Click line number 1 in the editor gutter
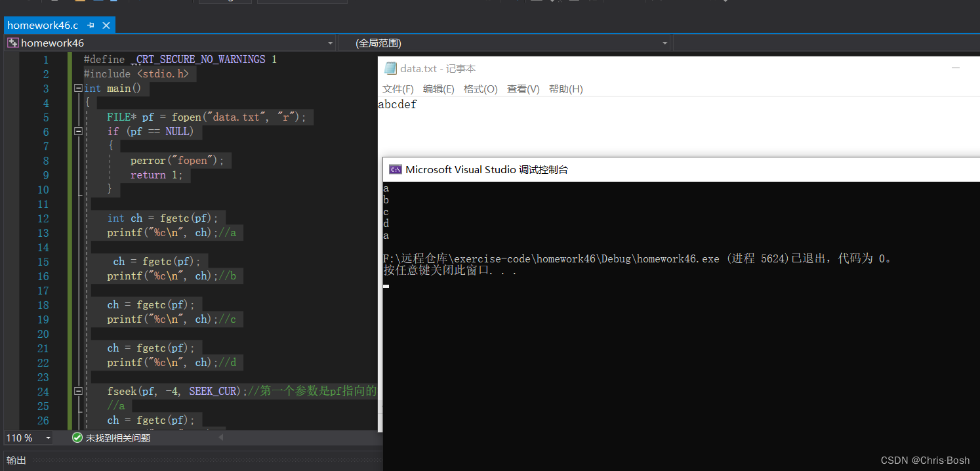Image resolution: width=980 pixels, height=471 pixels. (x=46, y=60)
